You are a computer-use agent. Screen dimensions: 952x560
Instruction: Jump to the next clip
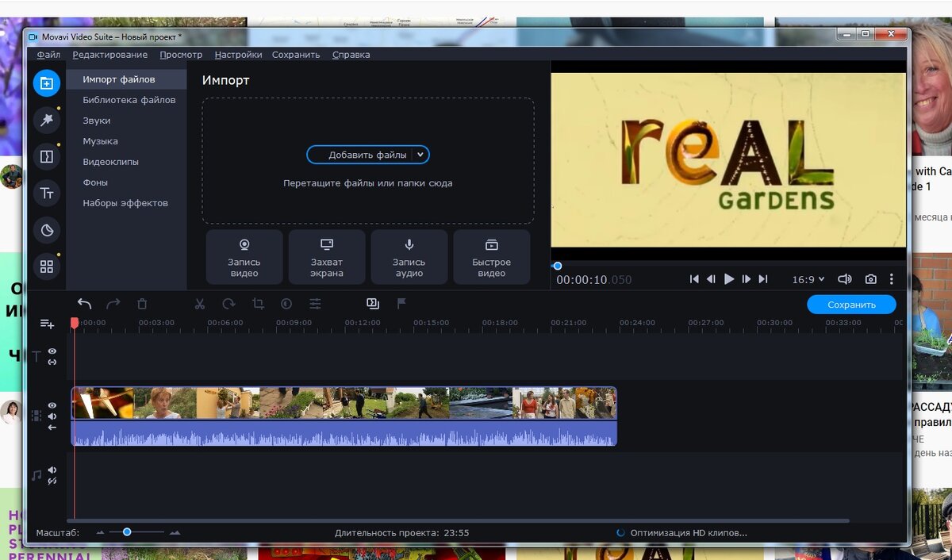[x=763, y=279]
